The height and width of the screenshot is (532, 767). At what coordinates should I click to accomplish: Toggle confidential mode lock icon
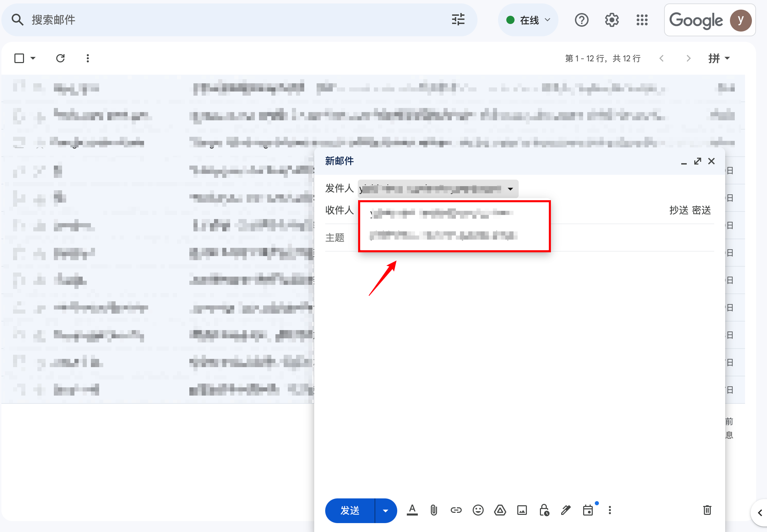tap(544, 510)
